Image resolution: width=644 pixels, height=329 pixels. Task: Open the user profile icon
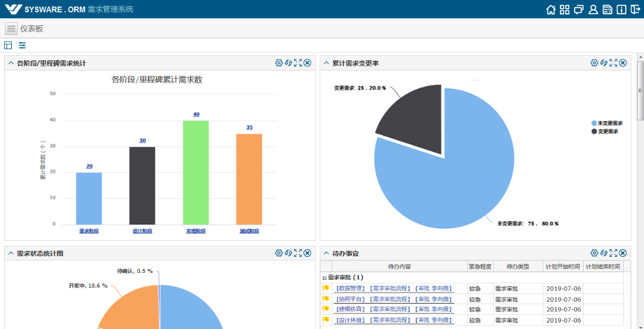(593, 9)
